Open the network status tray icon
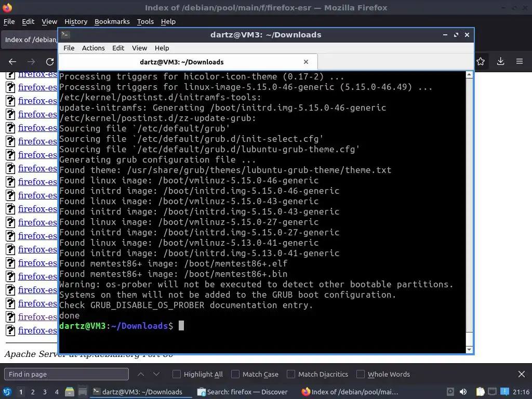The height and width of the screenshot is (399, 532). point(492,392)
